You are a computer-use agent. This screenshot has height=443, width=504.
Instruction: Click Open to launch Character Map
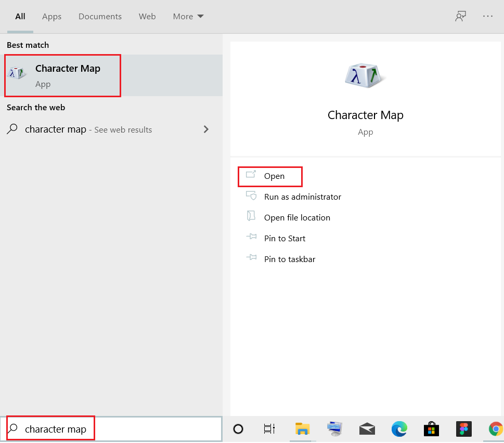(274, 176)
